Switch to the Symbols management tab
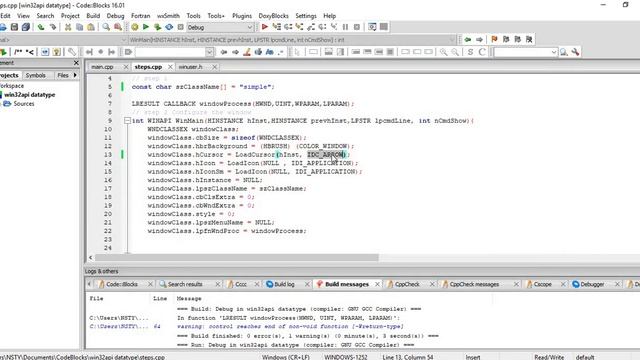The height and width of the screenshot is (360, 640). tap(36, 75)
